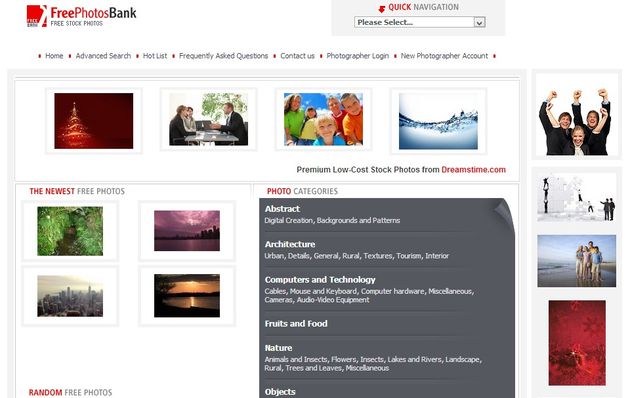Open the Trees and Leaves subcategory
Viewport: 630px width, 398px height.
[x=313, y=368]
